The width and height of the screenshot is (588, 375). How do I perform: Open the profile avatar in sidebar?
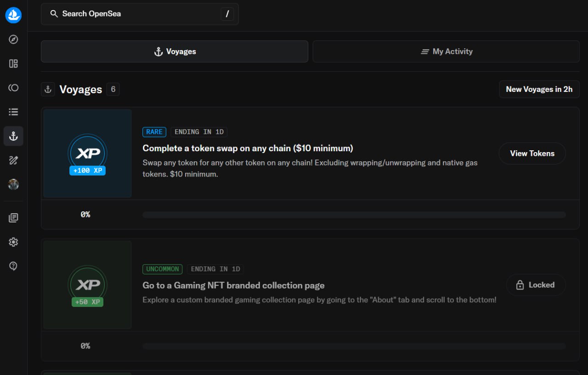(13, 184)
